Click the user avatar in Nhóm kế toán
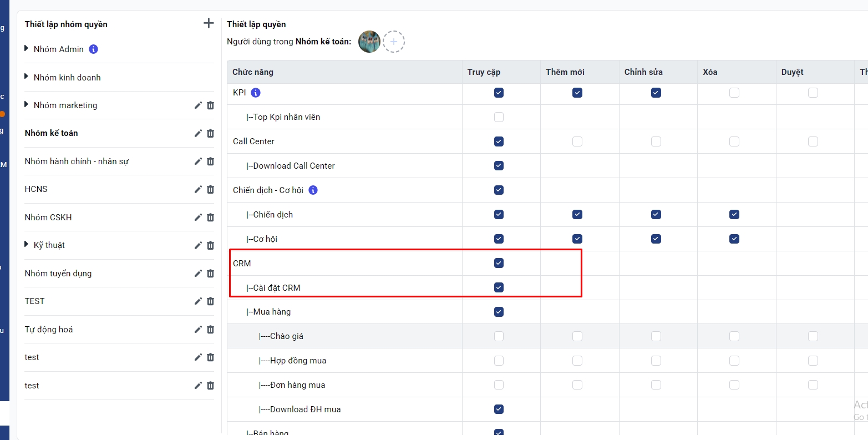This screenshot has width=868, height=440. (369, 42)
